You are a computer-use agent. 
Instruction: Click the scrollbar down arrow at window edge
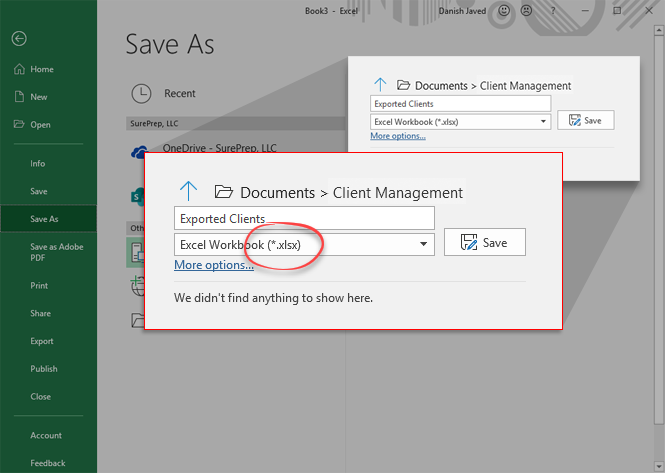pos(659,467)
